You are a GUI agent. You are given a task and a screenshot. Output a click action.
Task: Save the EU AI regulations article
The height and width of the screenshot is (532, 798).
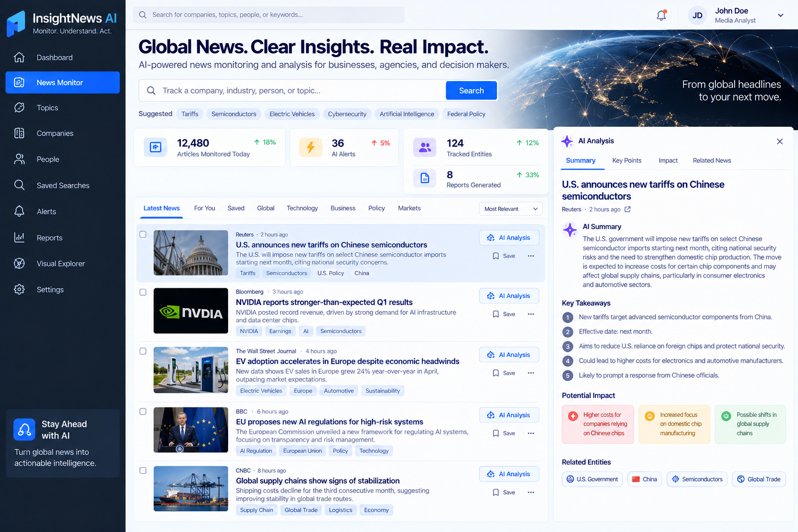pos(504,433)
